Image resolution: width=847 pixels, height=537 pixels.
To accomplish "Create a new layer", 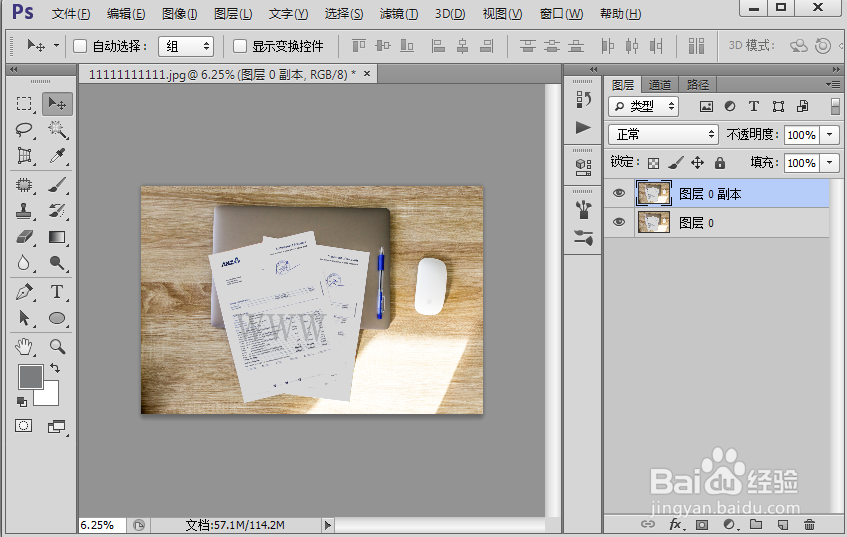I will (783, 524).
